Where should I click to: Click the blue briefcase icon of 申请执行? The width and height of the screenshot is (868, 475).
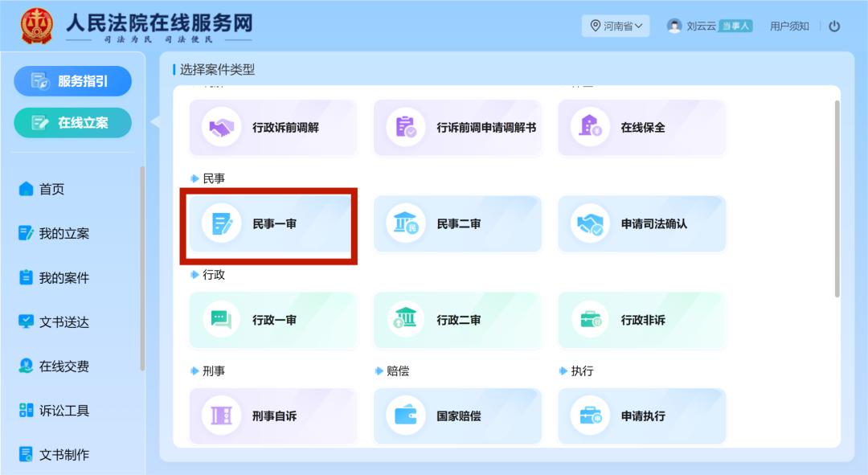click(590, 416)
